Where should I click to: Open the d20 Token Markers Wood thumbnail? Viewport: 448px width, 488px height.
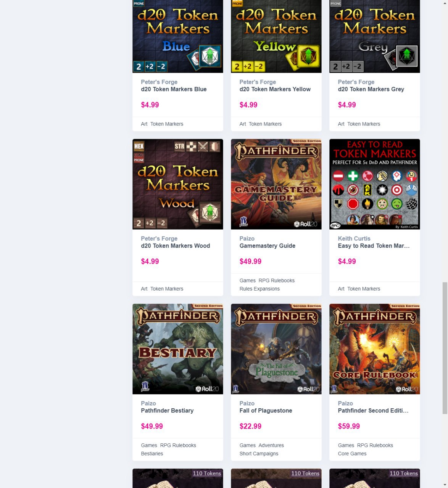click(x=177, y=184)
